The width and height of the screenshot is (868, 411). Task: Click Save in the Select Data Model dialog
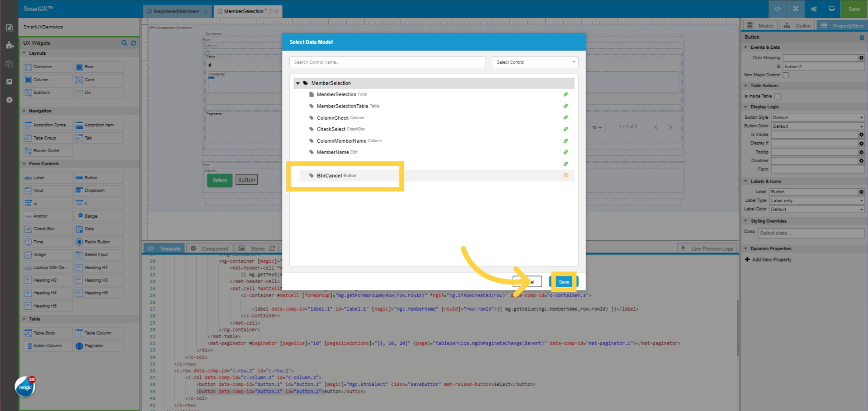[564, 282]
